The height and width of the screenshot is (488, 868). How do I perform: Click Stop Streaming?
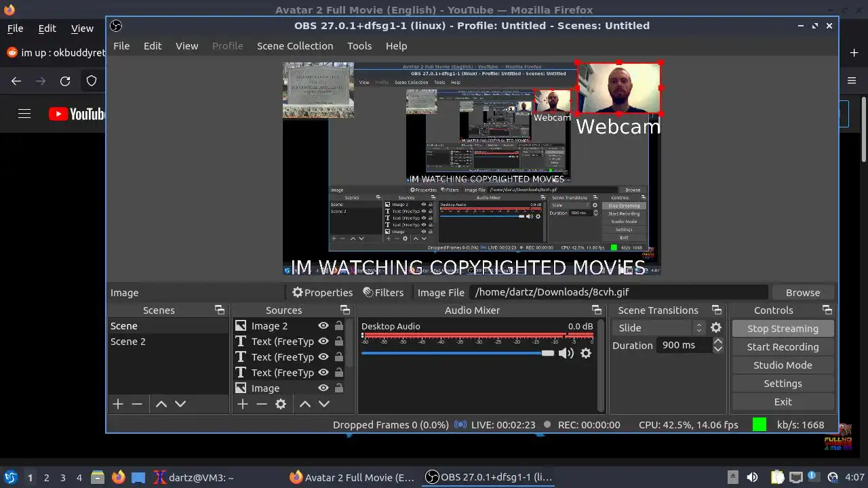[783, 329]
